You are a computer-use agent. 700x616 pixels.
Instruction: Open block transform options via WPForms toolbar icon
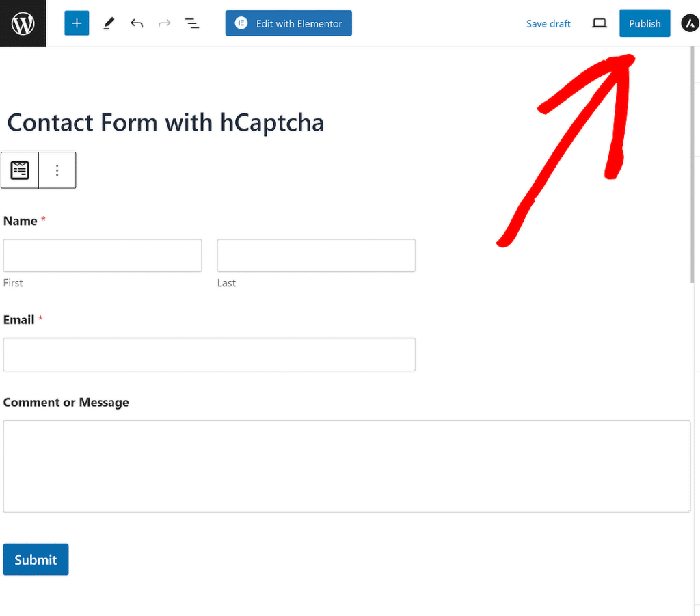[19, 170]
